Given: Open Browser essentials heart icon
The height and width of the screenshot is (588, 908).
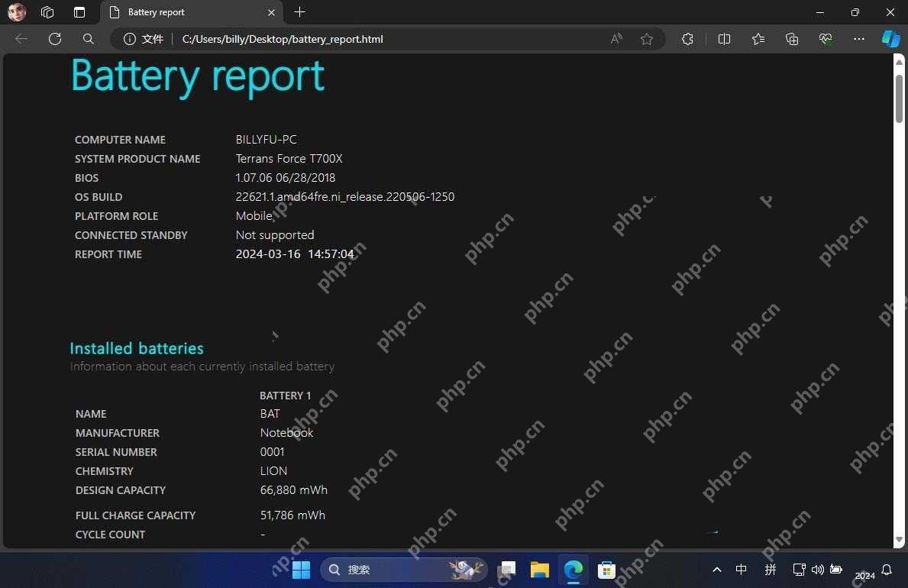Looking at the screenshot, I should pos(826,39).
